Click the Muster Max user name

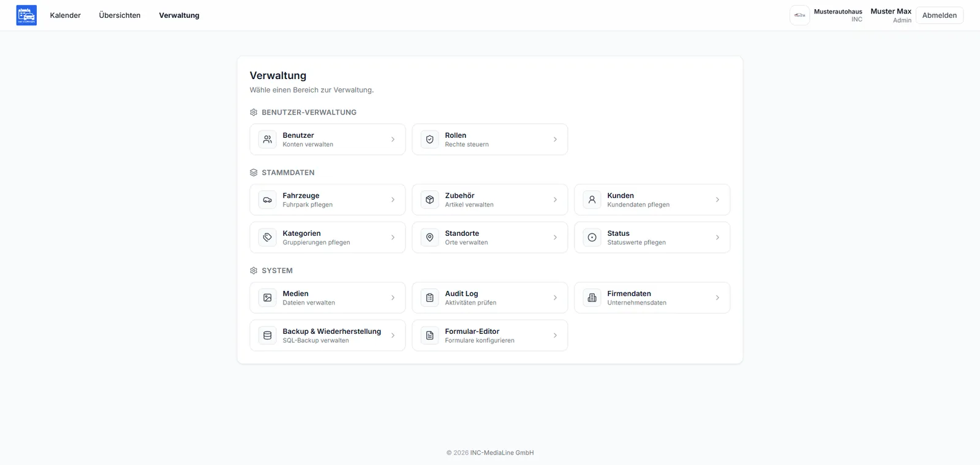click(891, 12)
